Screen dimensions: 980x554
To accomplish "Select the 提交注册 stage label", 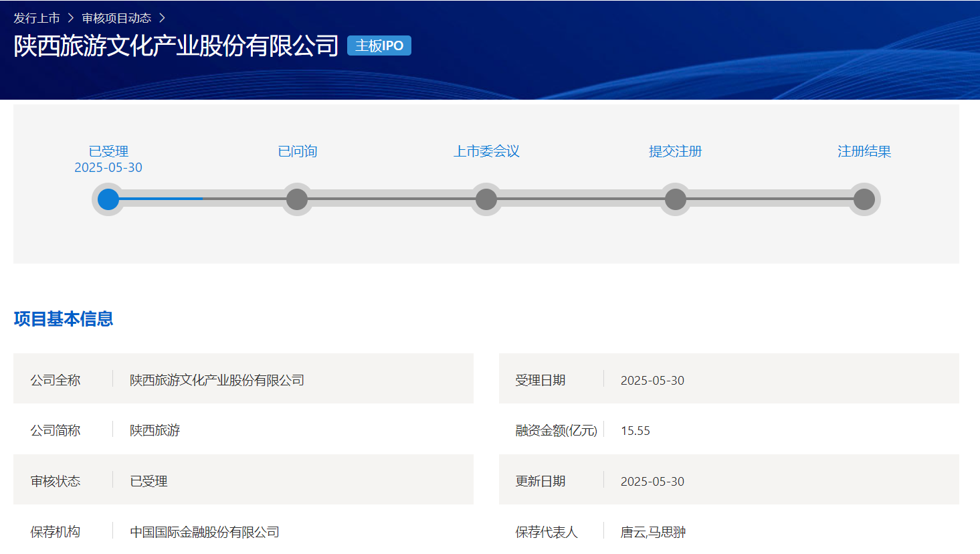I will coord(676,151).
